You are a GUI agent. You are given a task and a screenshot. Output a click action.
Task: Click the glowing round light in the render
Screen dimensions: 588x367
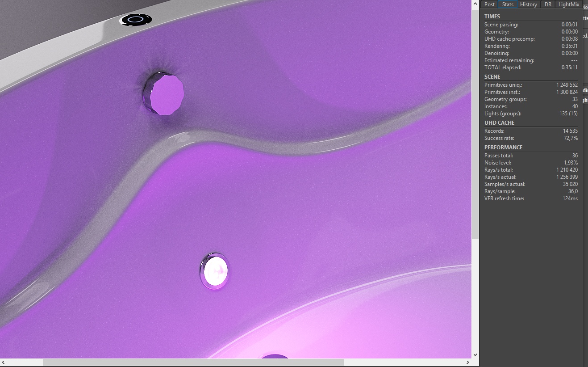[x=215, y=271]
